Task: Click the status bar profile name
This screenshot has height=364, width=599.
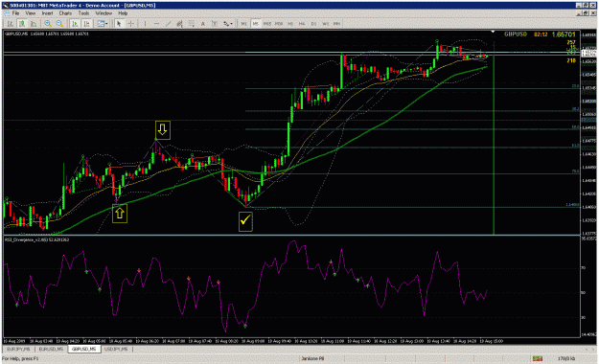Action: pos(312,358)
